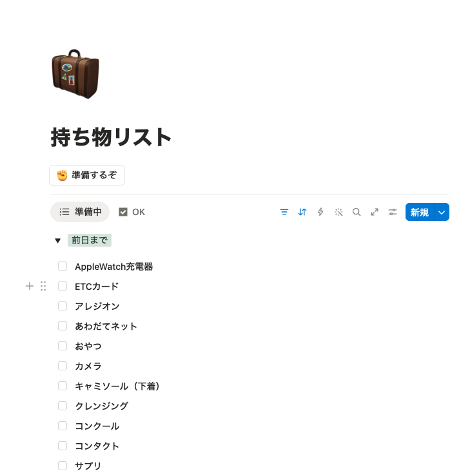Tick the コンタクト checkbox
Viewport: 470px width, 476px height.
[x=63, y=446]
